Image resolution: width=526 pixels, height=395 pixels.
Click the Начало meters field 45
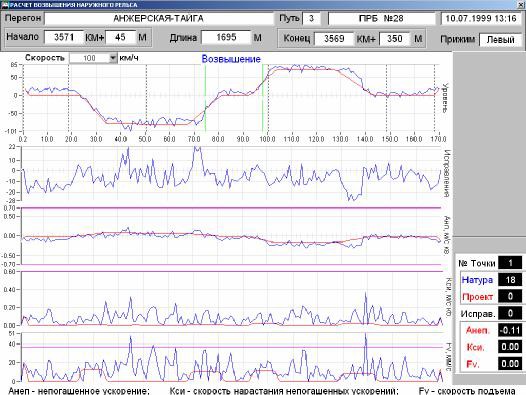pyautogui.click(x=120, y=37)
